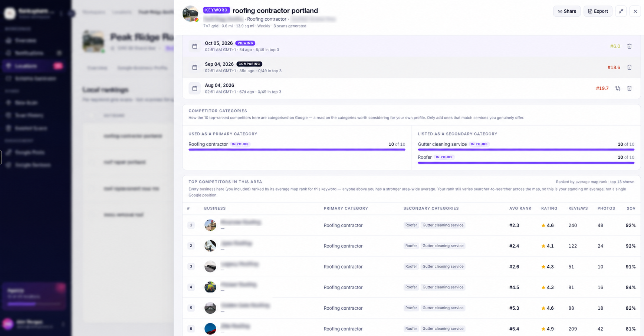Click the Export button
644x336 pixels.
[598, 11]
